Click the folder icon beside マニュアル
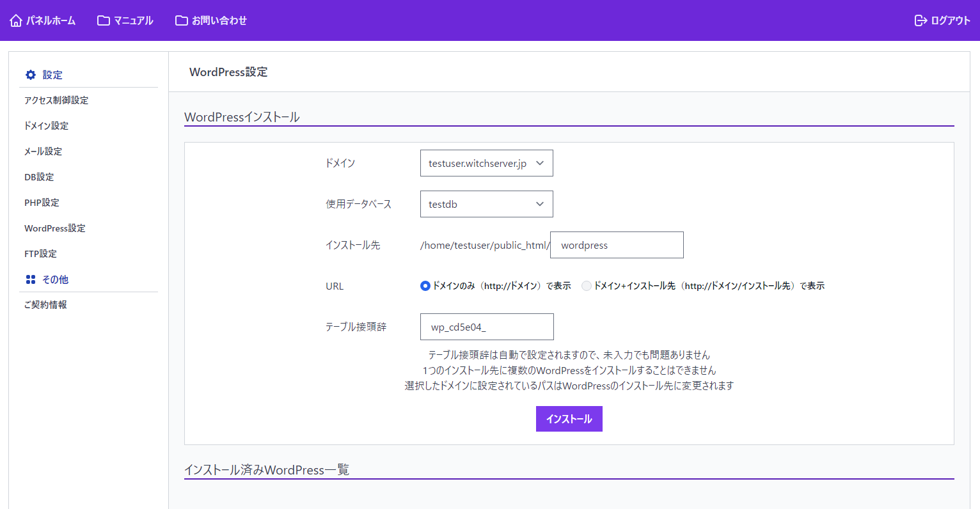This screenshot has width=980, height=509. point(104,20)
